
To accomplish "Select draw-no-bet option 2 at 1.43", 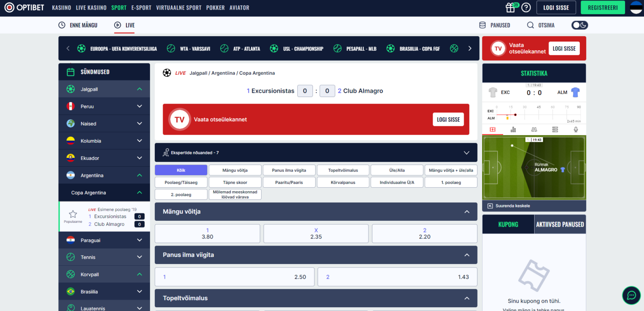I will point(397,277).
